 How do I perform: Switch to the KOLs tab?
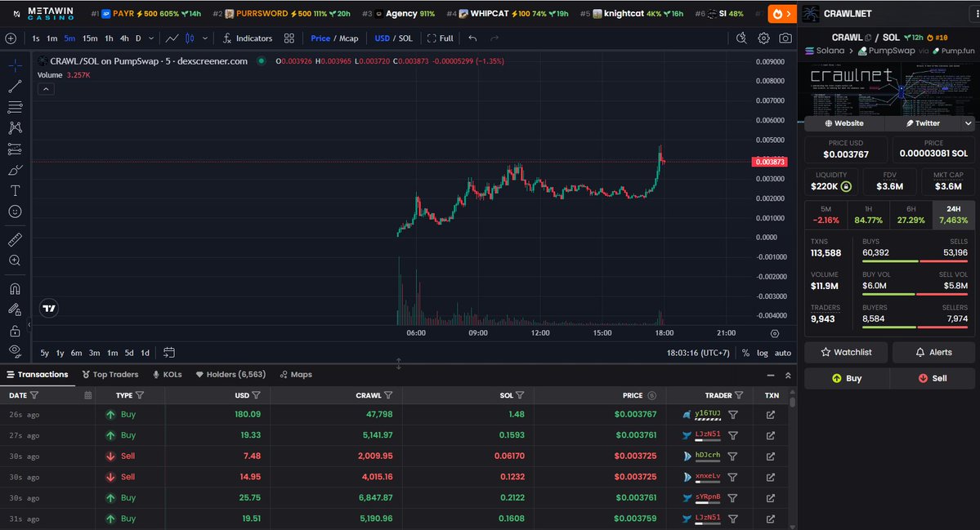coord(168,375)
